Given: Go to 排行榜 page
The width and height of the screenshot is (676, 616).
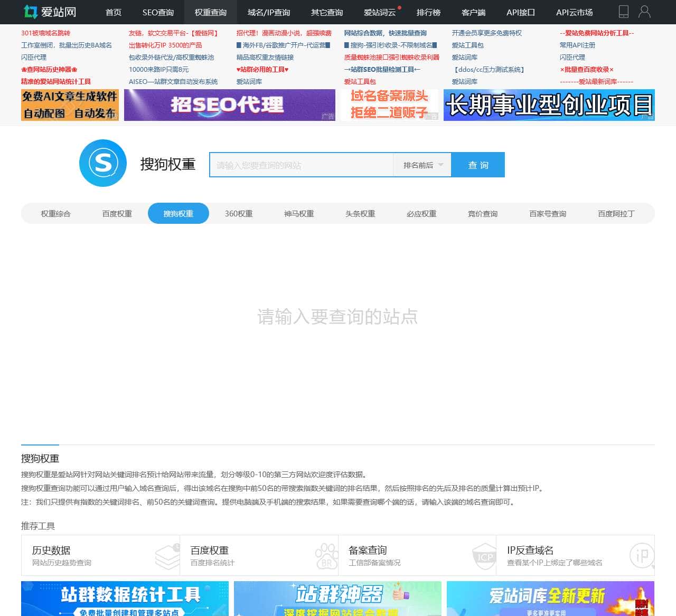Looking at the screenshot, I should coord(428,12).
